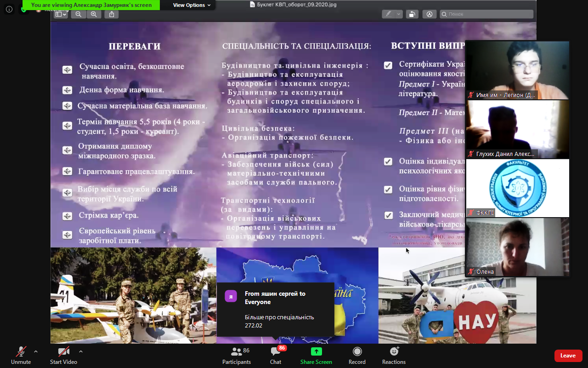Click the meeting information icon
The height and width of the screenshot is (368, 588).
[x=9, y=9]
